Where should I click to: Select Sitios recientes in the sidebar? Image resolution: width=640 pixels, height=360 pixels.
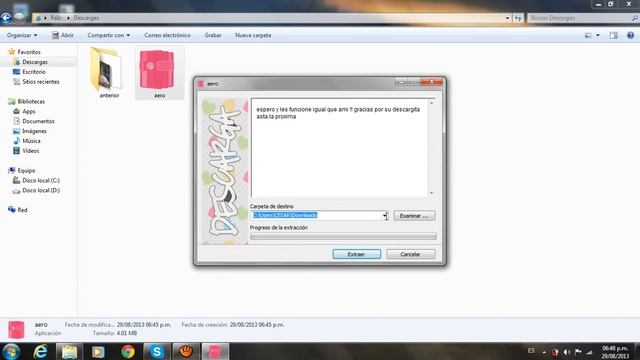(41, 82)
